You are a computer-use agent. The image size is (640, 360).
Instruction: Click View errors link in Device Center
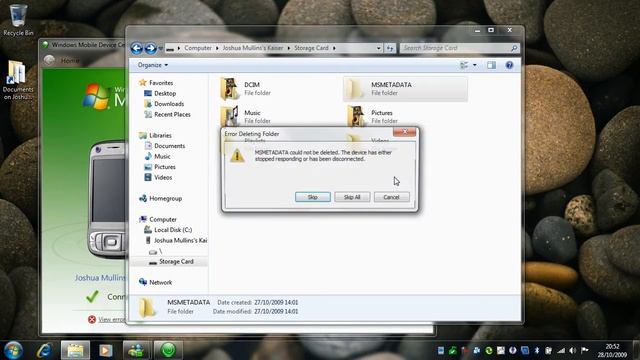pyautogui.click(x=111, y=319)
